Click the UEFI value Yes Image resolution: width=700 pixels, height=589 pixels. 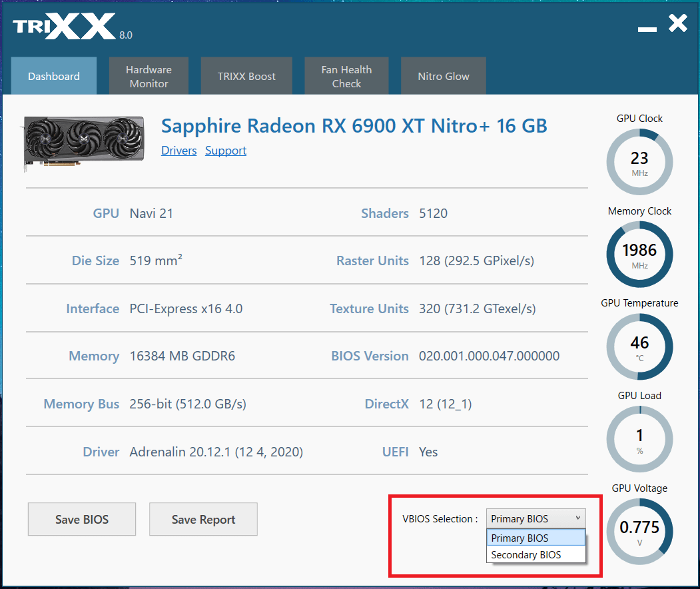[428, 452]
